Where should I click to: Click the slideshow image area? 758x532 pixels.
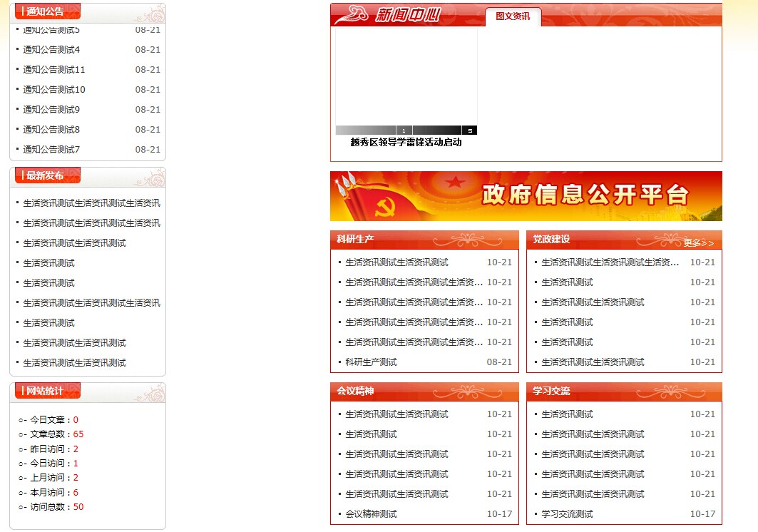click(x=406, y=76)
